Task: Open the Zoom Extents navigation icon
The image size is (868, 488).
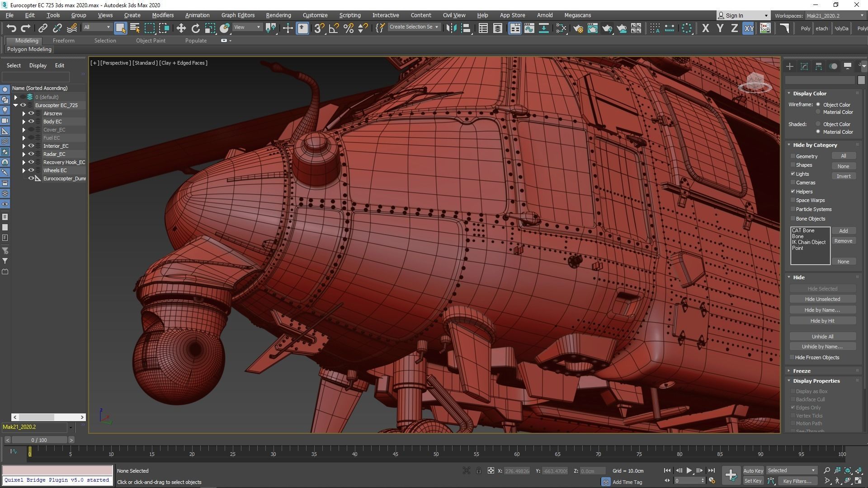Action: click(848, 470)
